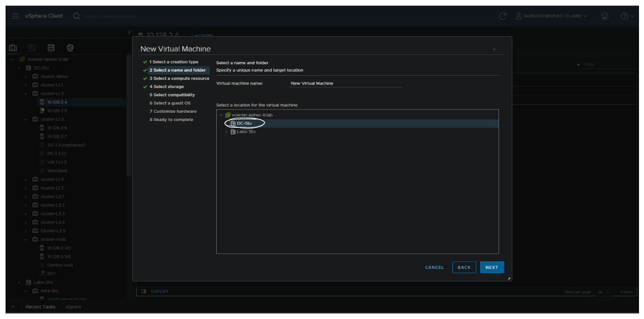Go to step 3 Select a compute resource
The width and height of the screenshot is (644, 319).
pyautogui.click(x=179, y=78)
